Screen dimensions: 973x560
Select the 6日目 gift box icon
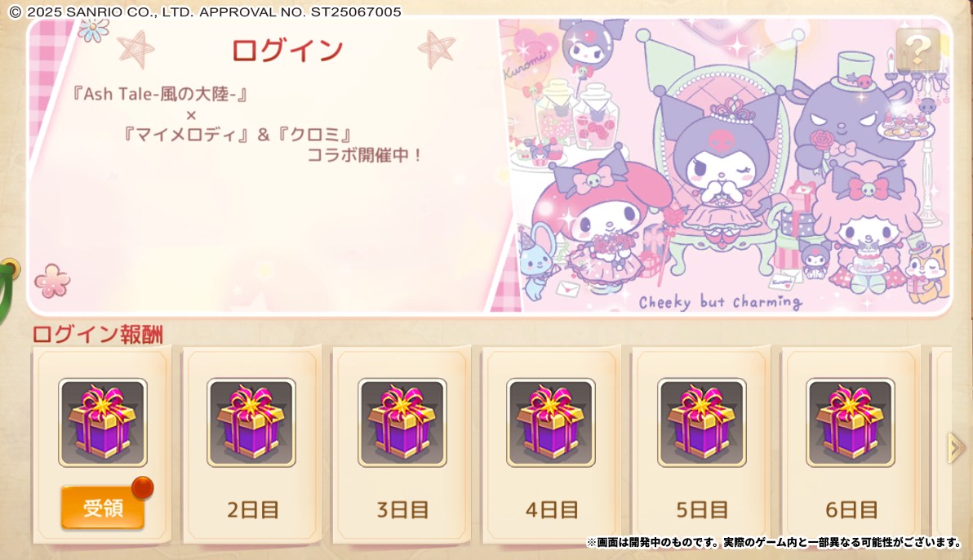click(851, 422)
